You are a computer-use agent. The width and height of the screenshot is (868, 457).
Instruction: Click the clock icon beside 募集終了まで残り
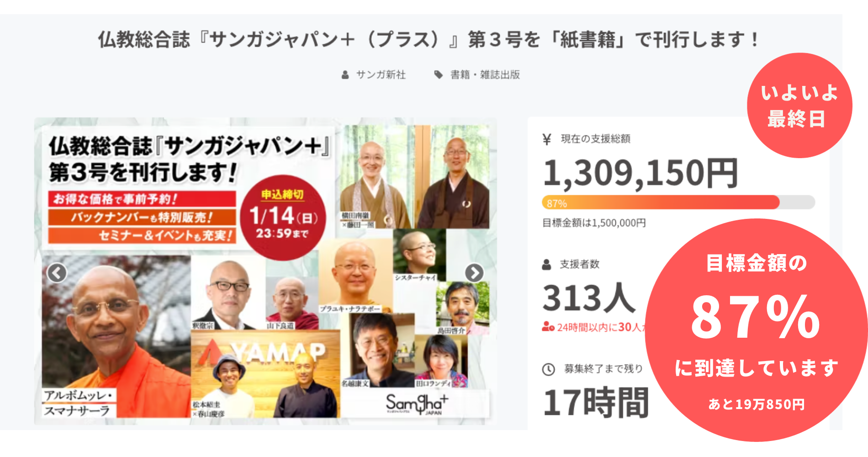click(548, 369)
